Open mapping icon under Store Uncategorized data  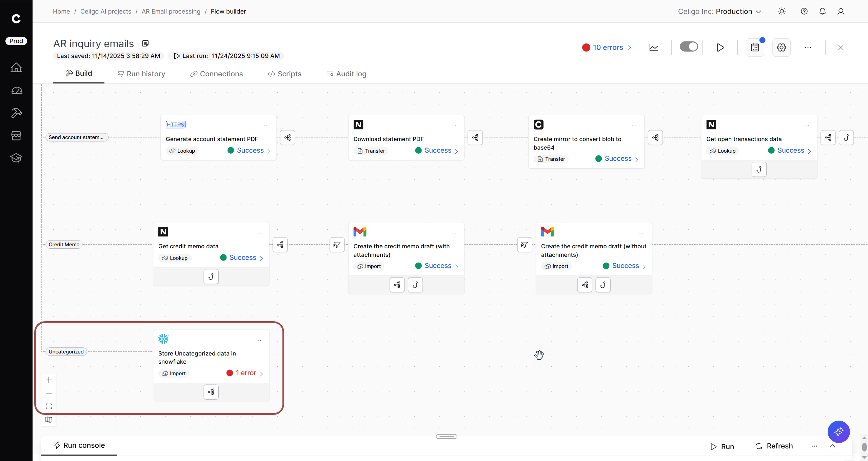coord(211,392)
